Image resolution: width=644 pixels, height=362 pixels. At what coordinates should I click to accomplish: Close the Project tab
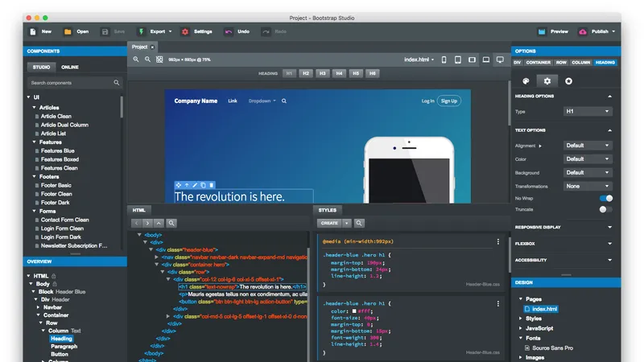tap(152, 47)
